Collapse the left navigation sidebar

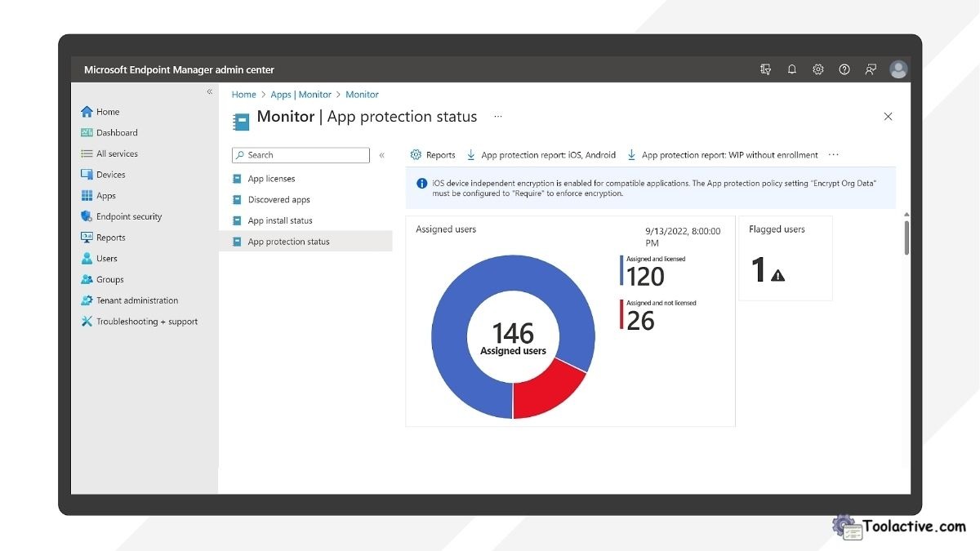(209, 92)
